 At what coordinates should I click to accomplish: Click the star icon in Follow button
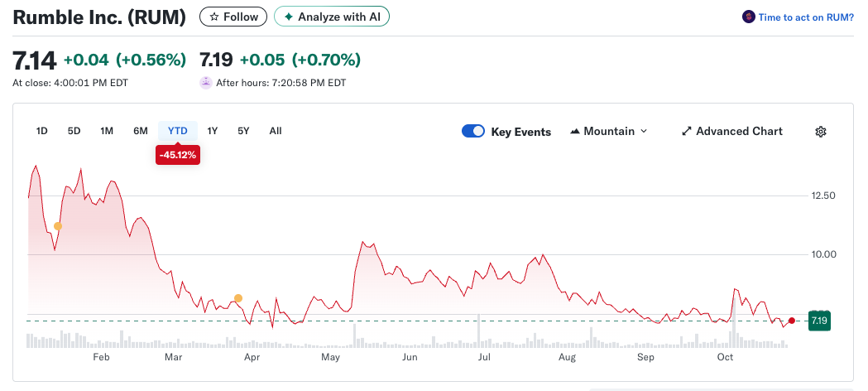point(214,17)
